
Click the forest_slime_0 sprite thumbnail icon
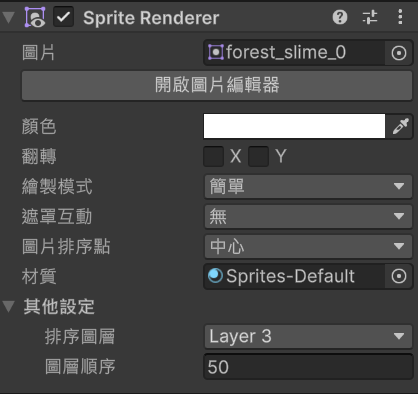[x=216, y=52]
